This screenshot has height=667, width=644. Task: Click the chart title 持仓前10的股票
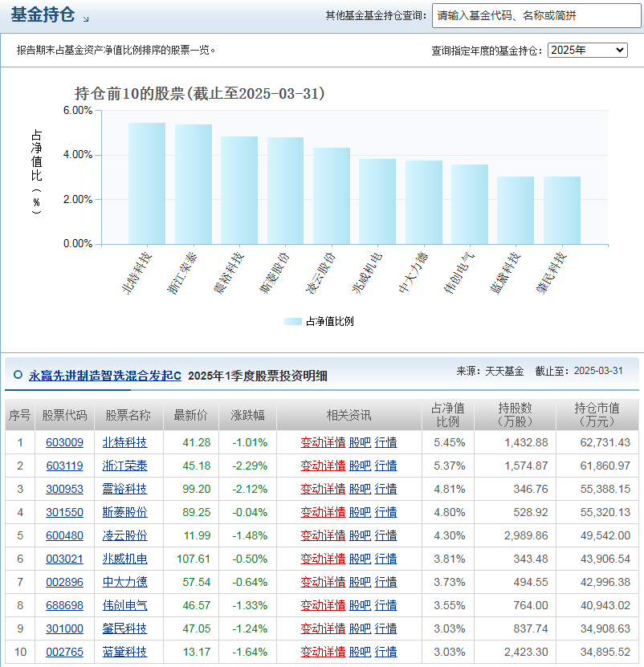tap(200, 94)
